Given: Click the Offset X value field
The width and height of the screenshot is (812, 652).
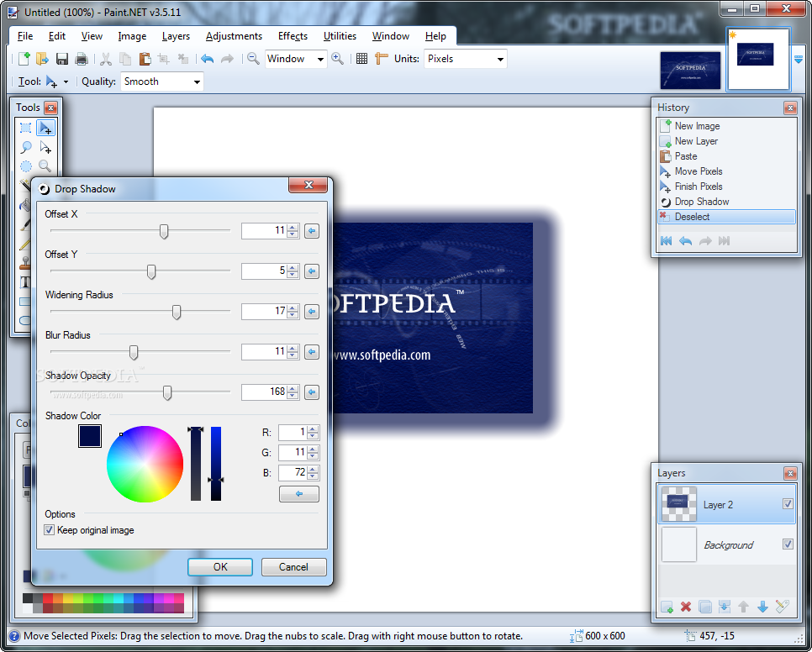Looking at the screenshot, I should pos(265,231).
